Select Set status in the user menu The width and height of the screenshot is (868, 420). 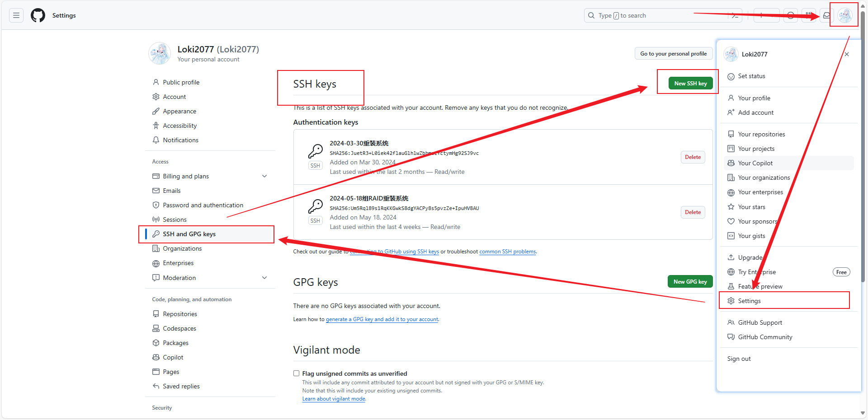point(789,76)
